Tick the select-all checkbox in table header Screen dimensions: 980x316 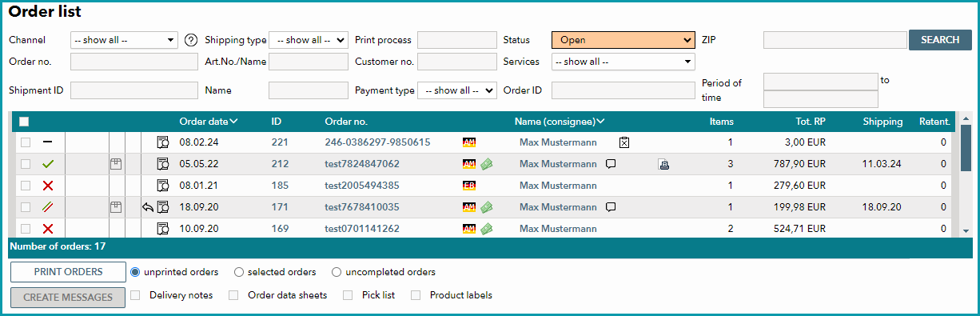click(24, 122)
